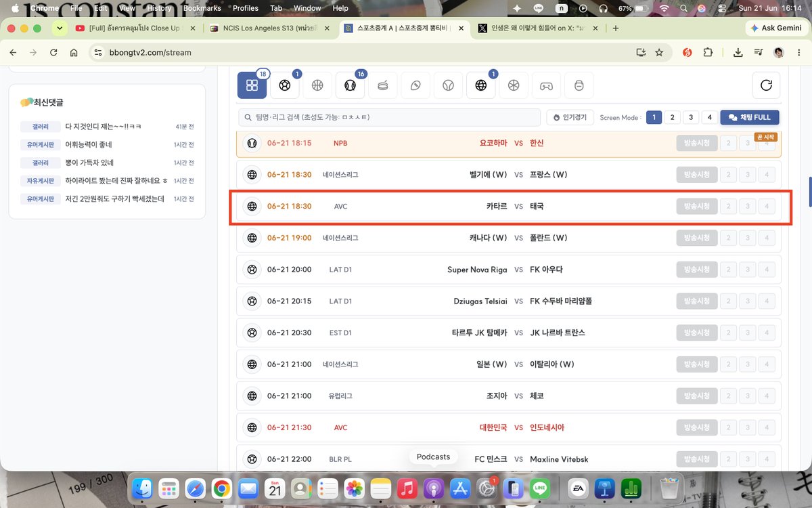Open the 채팅 FULL chat button
The image size is (812, 508).
750,117
